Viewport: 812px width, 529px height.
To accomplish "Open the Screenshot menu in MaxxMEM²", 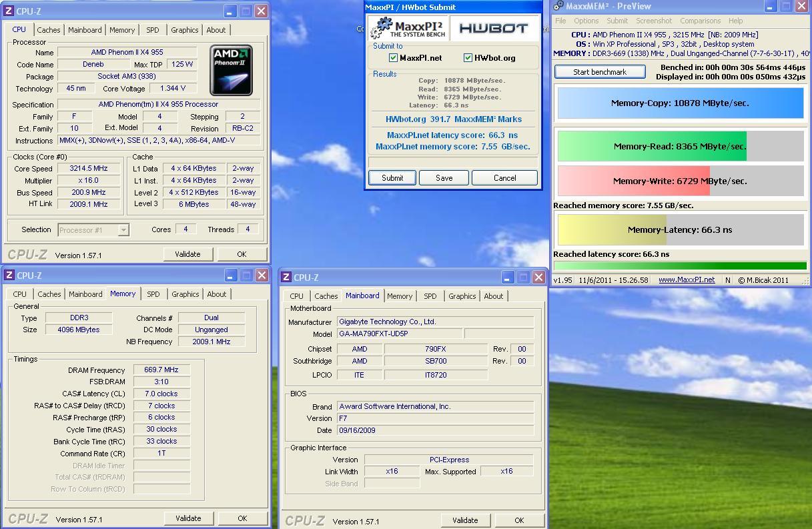I will coord(654,21).
